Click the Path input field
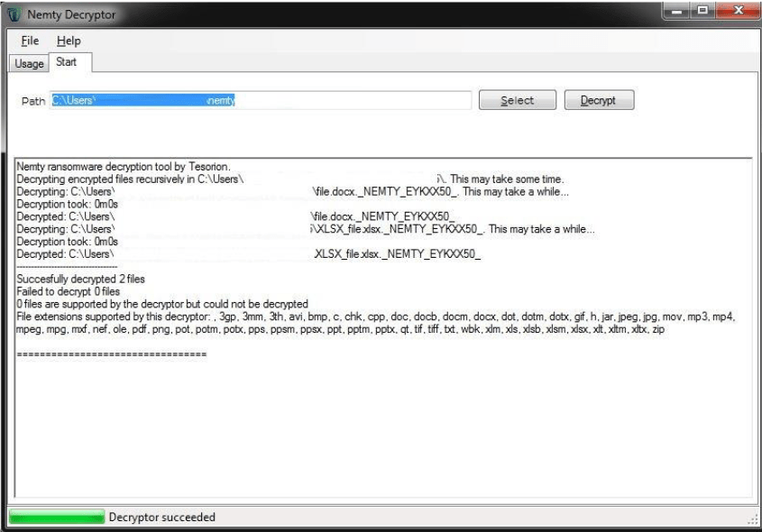 pyautogui.click(x=261, y=101)
